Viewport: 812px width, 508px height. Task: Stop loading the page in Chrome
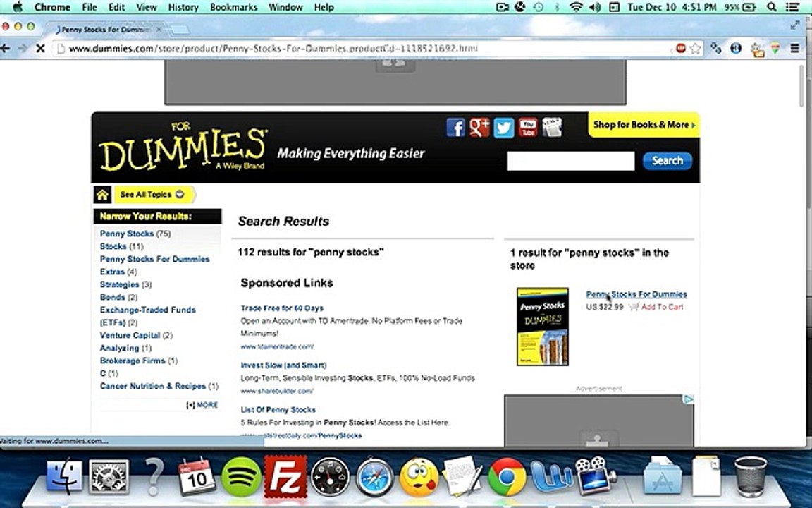tap(40, 48)
